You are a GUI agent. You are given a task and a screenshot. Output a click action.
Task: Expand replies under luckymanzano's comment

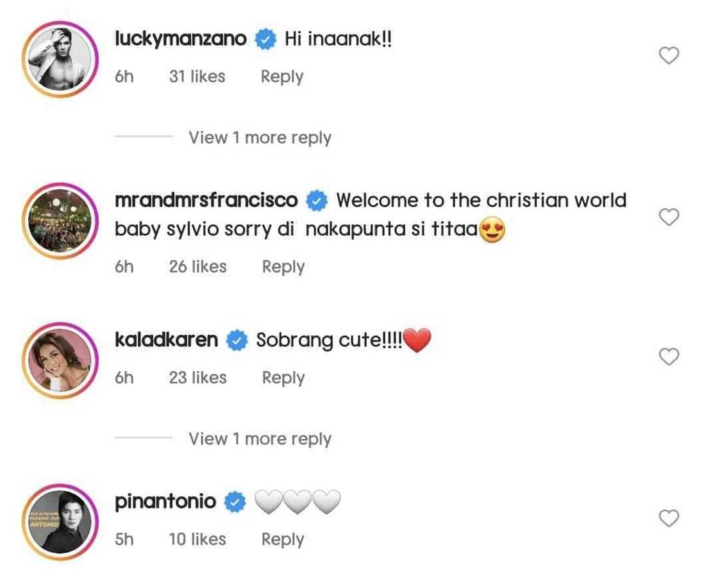pyautogui.click(x=260, y=138)
